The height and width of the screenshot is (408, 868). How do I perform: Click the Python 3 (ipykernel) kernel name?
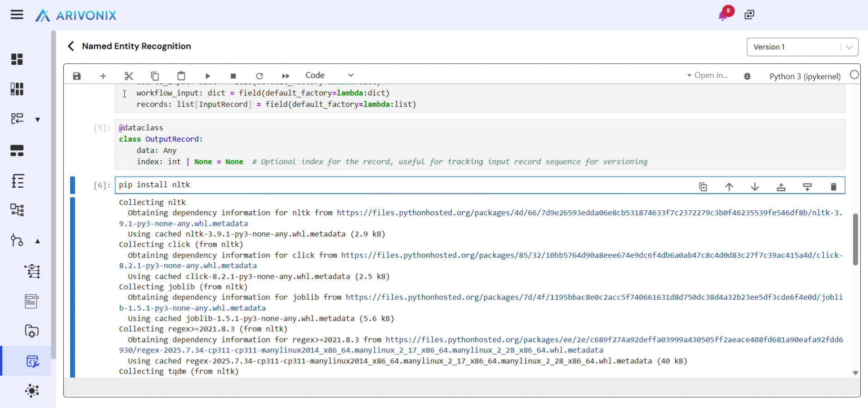[x=805, y=76]
